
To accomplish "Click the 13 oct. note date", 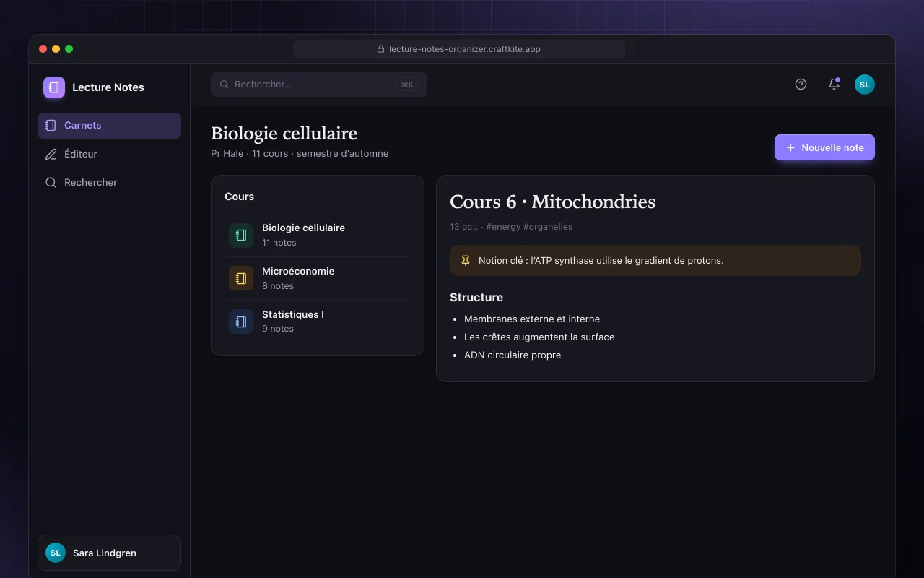I will 463,227.
